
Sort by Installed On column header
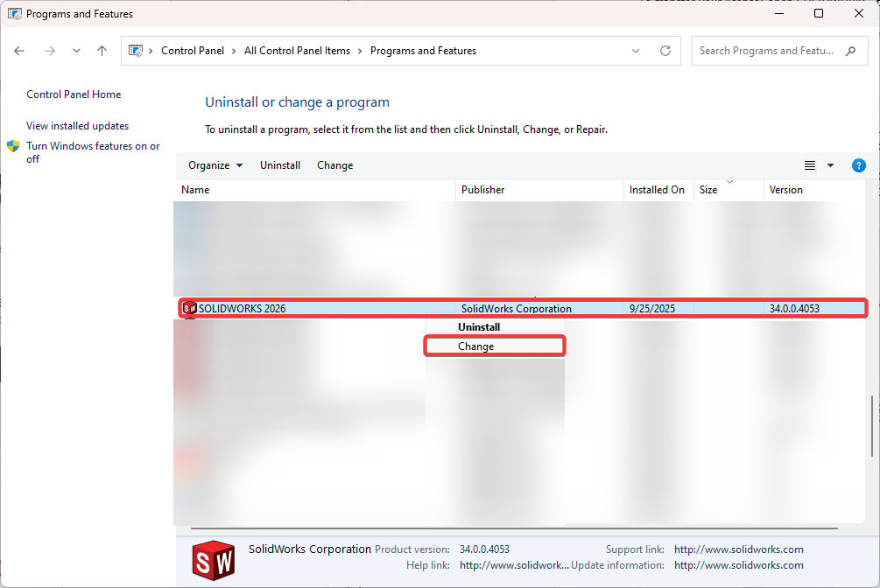658,190
